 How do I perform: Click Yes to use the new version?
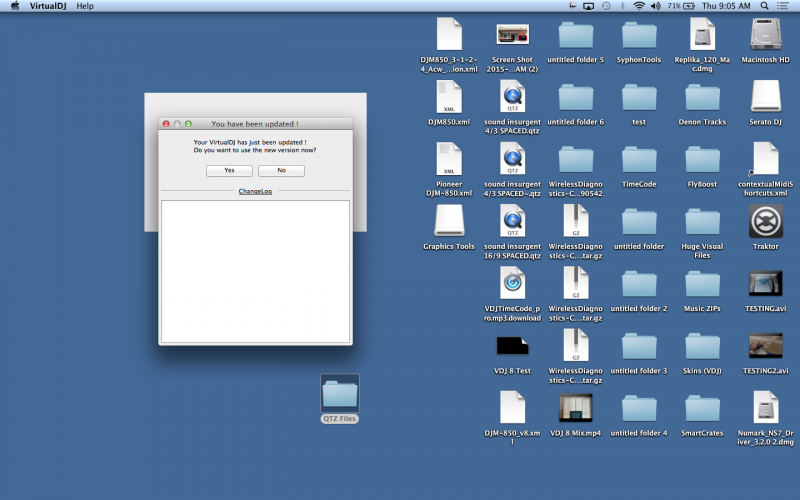point(229,170)
